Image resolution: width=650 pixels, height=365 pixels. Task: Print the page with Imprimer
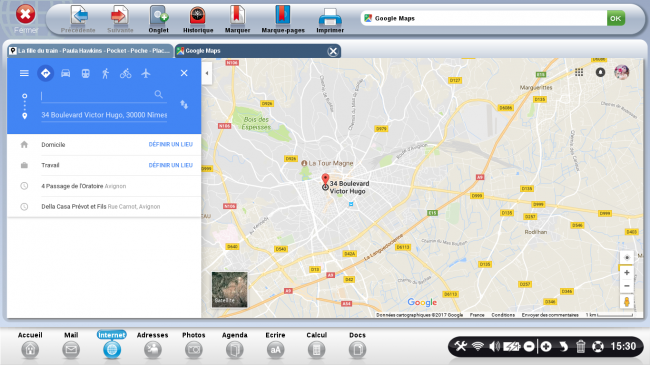pos(330,19)
